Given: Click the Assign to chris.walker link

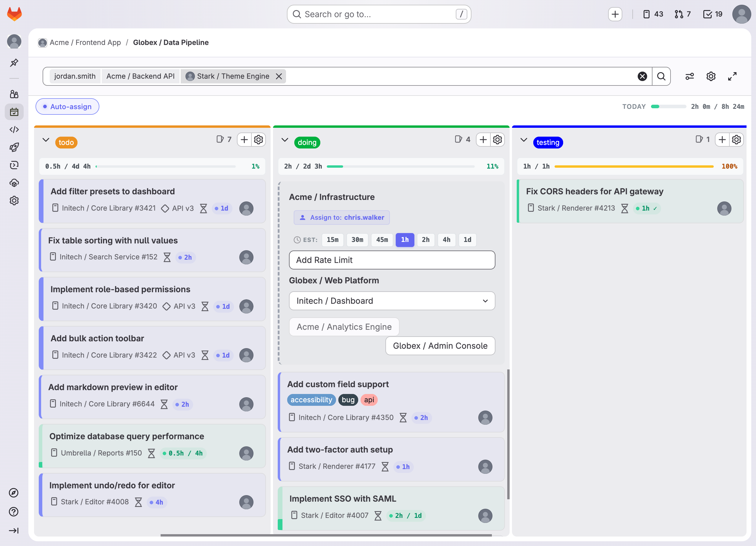Looking at the screenshot, I should [x=341, y=217].
